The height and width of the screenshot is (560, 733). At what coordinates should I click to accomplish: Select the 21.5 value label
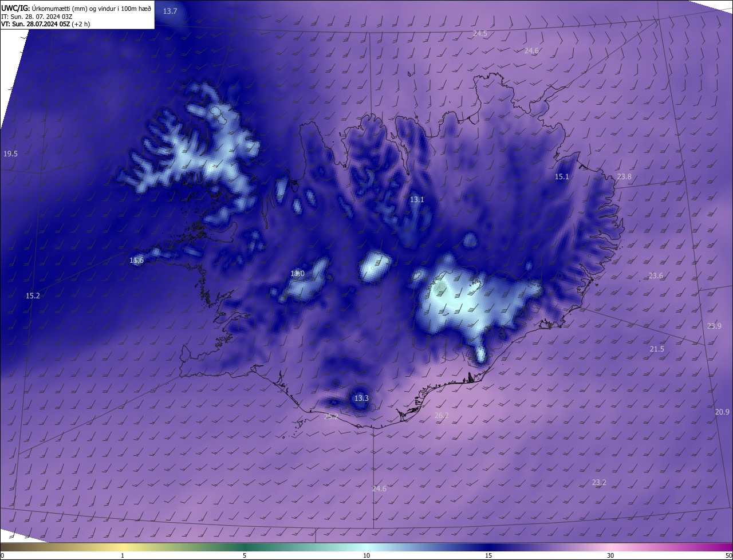[657, 349]
